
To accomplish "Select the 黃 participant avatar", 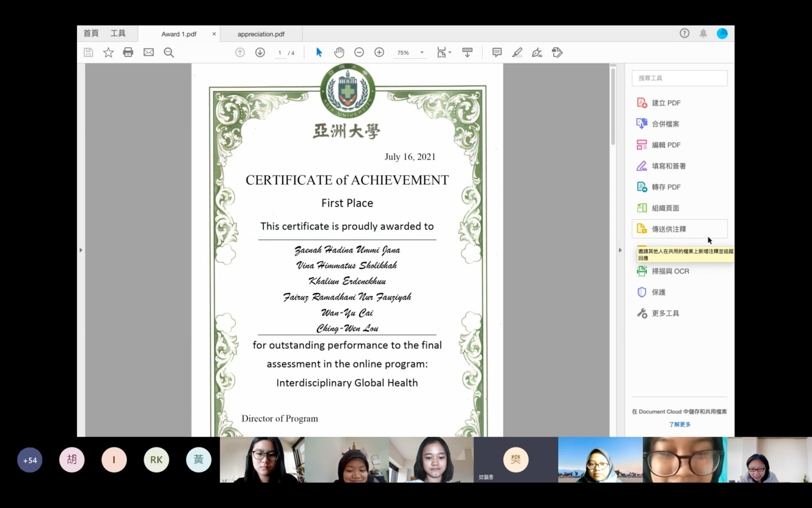I will 199,460.
